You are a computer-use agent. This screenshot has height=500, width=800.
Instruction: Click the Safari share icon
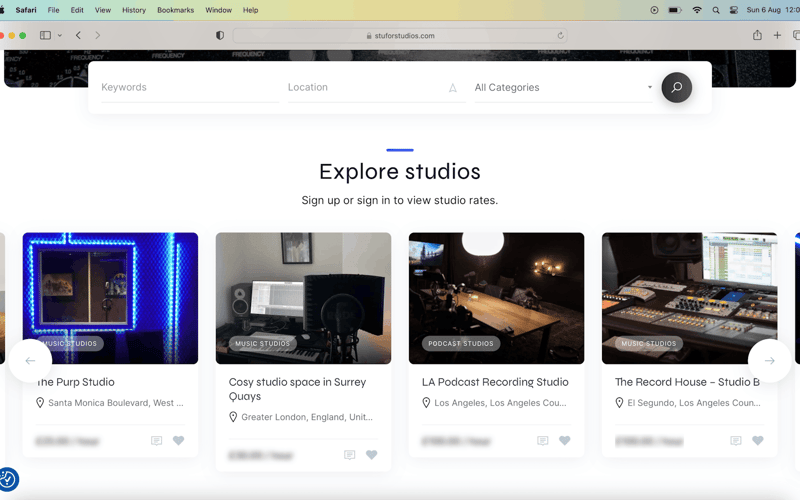coord(757,35)
